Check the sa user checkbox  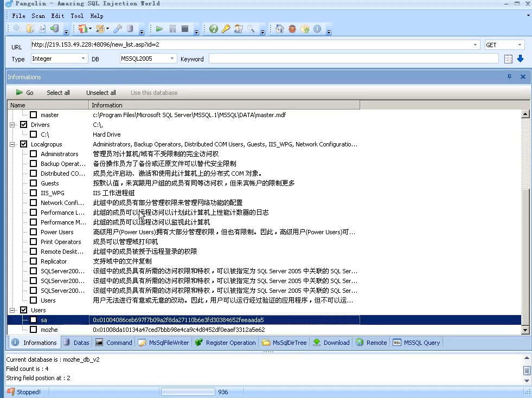(34, 319)
